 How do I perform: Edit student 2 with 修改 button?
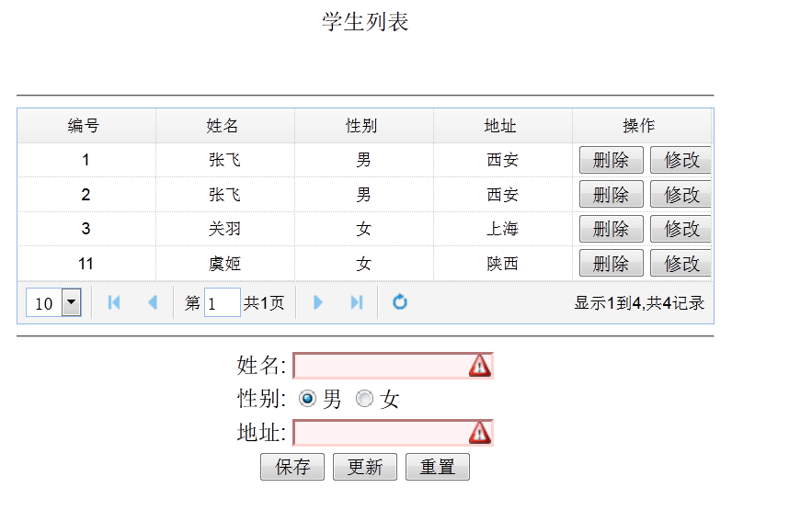pos(681,195)
